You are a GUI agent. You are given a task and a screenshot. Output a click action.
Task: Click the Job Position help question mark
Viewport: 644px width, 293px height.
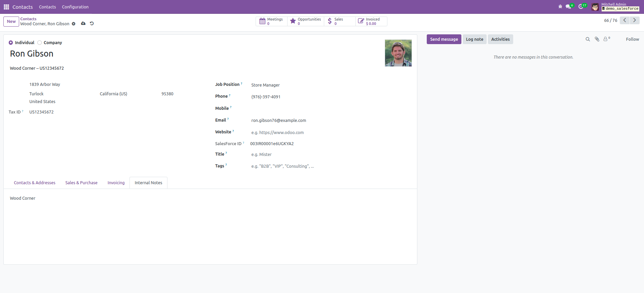tap(241, 84)
